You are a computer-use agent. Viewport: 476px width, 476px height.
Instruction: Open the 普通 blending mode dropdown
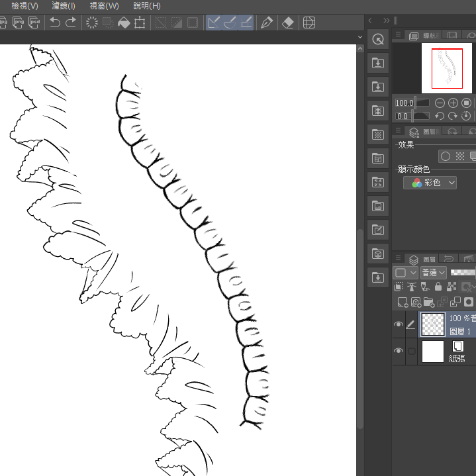434,273
